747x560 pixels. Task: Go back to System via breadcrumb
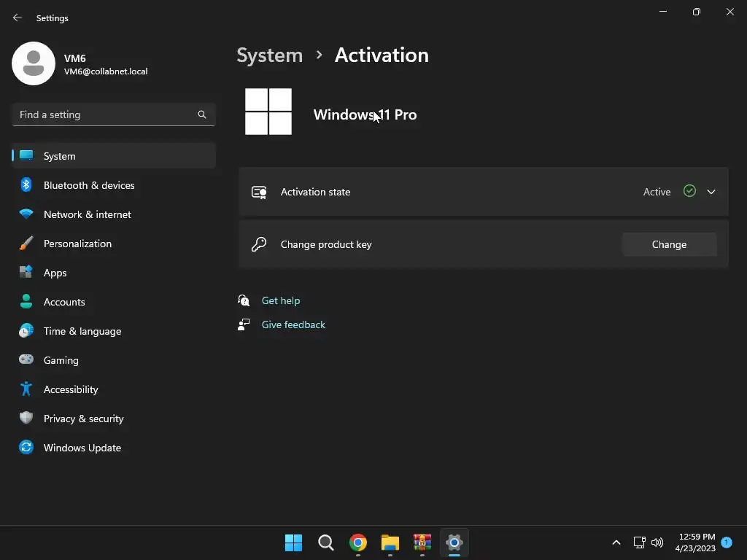coord(270,55)
